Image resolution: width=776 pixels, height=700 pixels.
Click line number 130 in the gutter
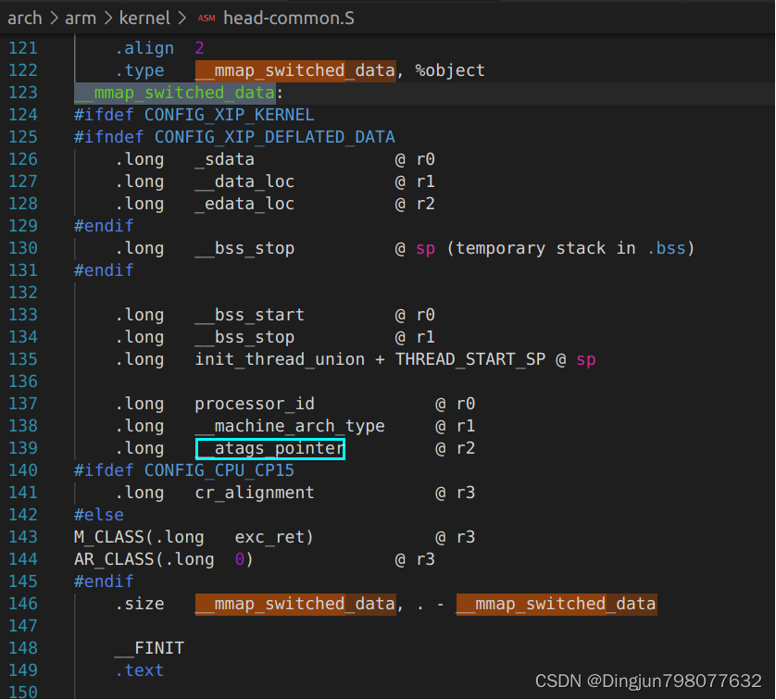[x=25, y=247]
